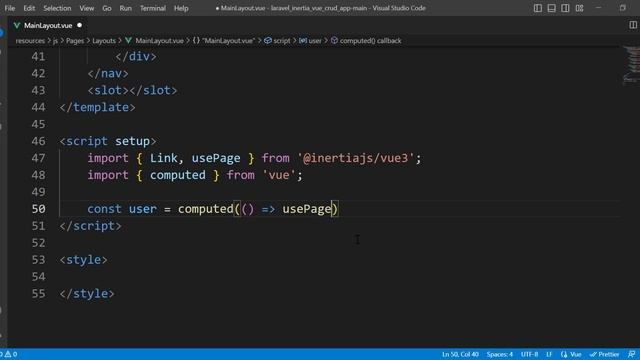Click '</style>' closing tag
Viewport: 640px width, 360px height.
(87, 293)
